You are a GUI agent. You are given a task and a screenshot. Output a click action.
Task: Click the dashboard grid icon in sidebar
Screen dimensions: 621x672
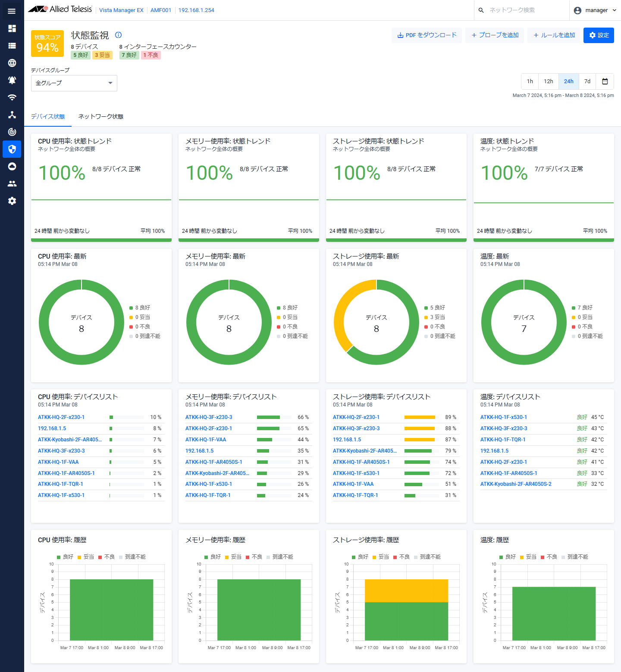12,28
